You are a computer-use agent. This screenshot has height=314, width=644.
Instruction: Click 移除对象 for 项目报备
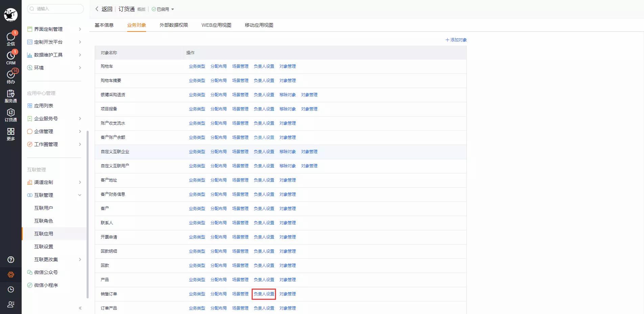pyautogui.click(x=287, y=109)
